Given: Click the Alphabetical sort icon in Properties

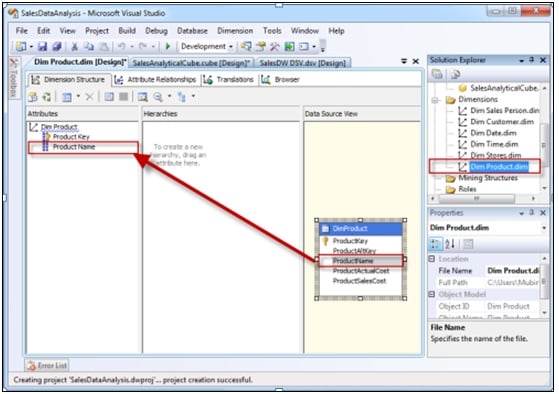Looking at the screenshot, I should (x=450, y=244).
